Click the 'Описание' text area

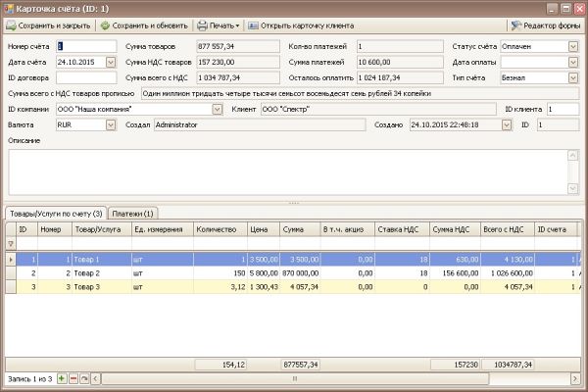[x=292, y=171]
